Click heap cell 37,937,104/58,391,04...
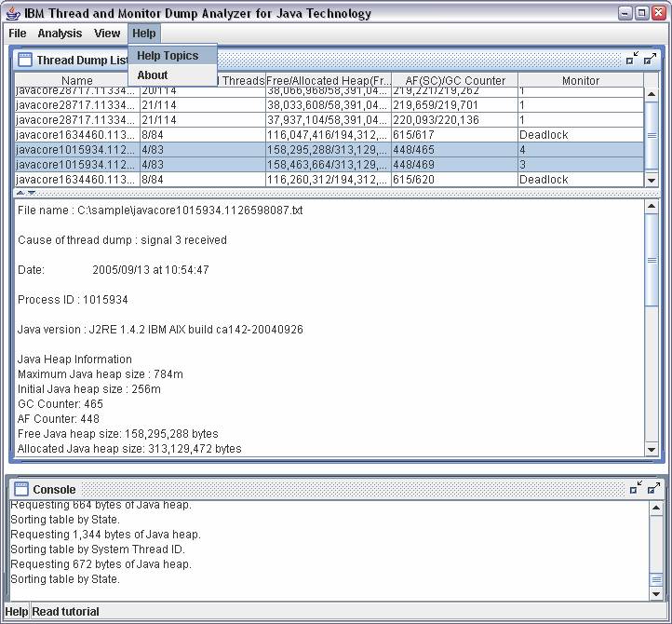The width and height of the screenshot is (672, 624). [x=329, y=120]
